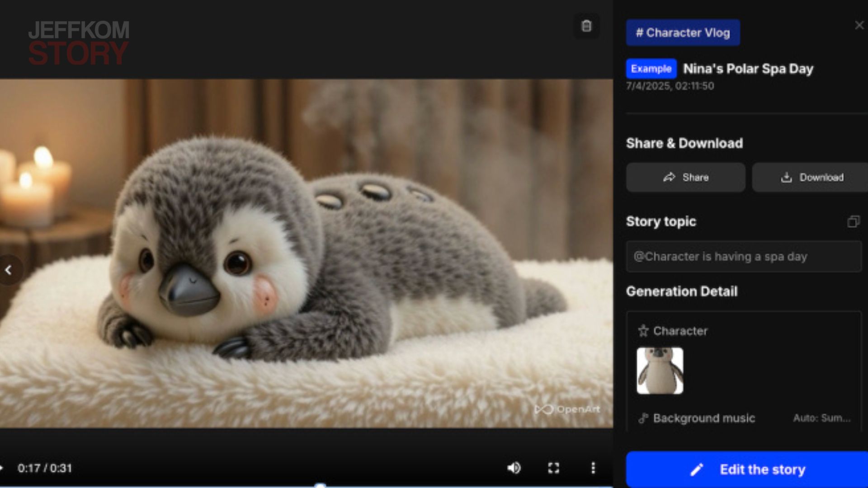Click the Background music note icon
The width and height of the screenshot is (868, 488).
[642, 418]
